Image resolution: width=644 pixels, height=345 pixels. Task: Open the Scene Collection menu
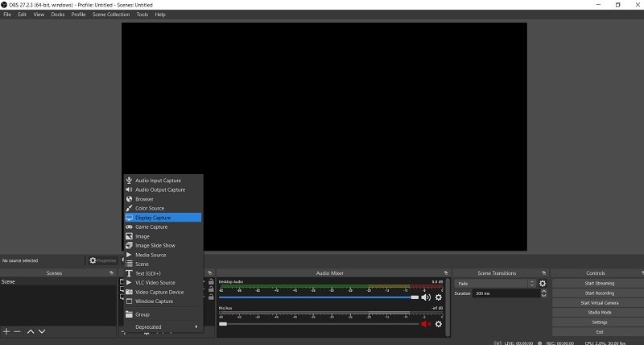tap(111, 15)
